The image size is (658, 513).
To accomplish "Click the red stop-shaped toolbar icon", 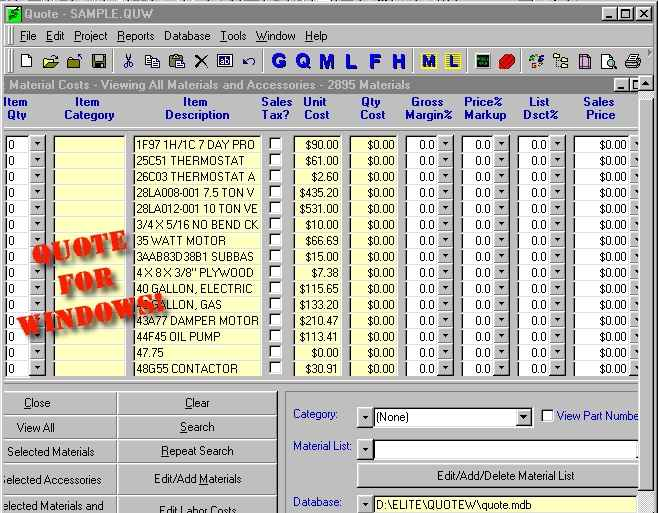I will [x=507, y=62].
